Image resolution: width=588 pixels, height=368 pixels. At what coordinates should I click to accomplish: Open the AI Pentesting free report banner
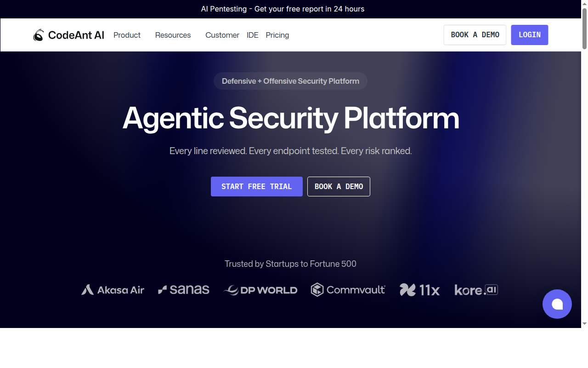coord(283,9)
